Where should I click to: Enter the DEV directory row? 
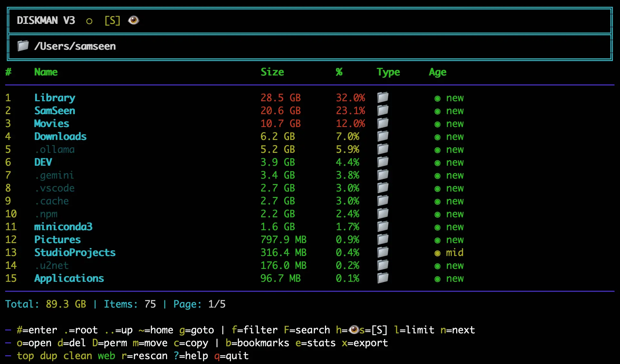tap(43, 162)
